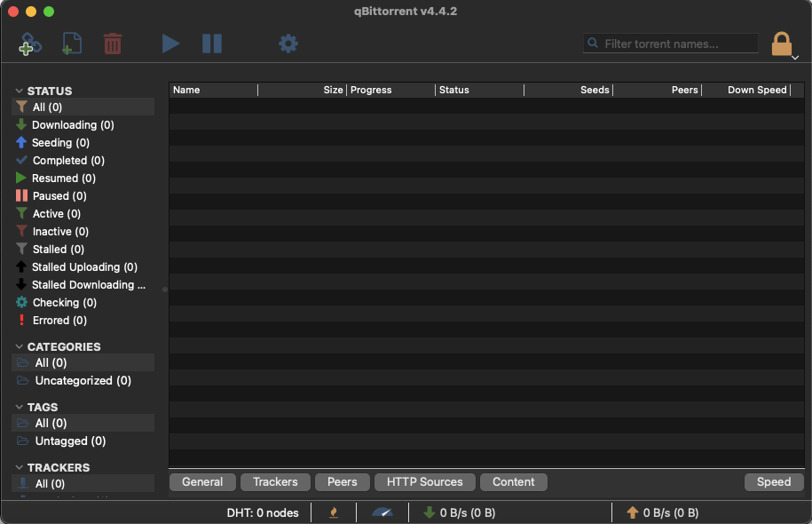Click the download speed indicator in status bar
Image resolution: width=812 pixels, height=524 pixels.
point(460,512)
